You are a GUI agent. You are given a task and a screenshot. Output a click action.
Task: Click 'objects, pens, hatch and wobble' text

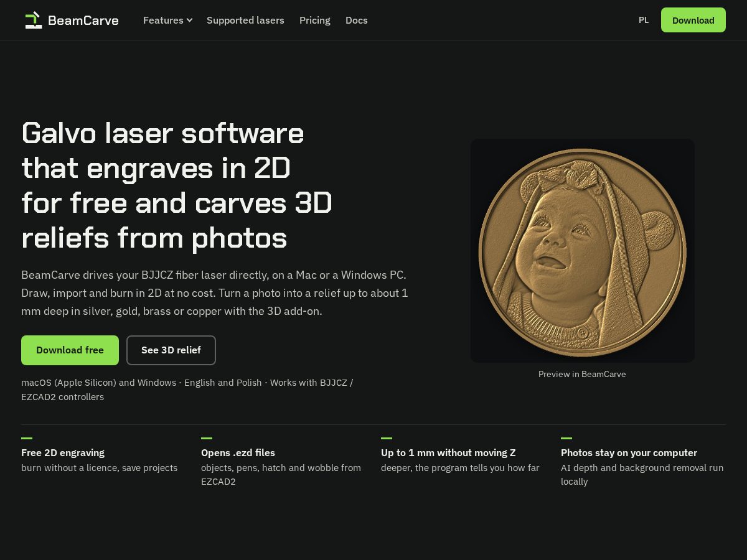281,475
